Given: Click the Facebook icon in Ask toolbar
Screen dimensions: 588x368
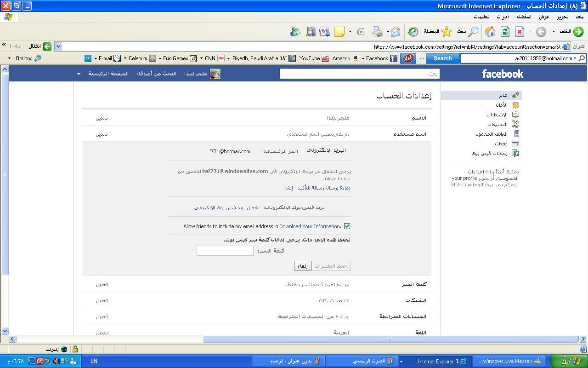Looking at the screenshot, I should 394,58.
